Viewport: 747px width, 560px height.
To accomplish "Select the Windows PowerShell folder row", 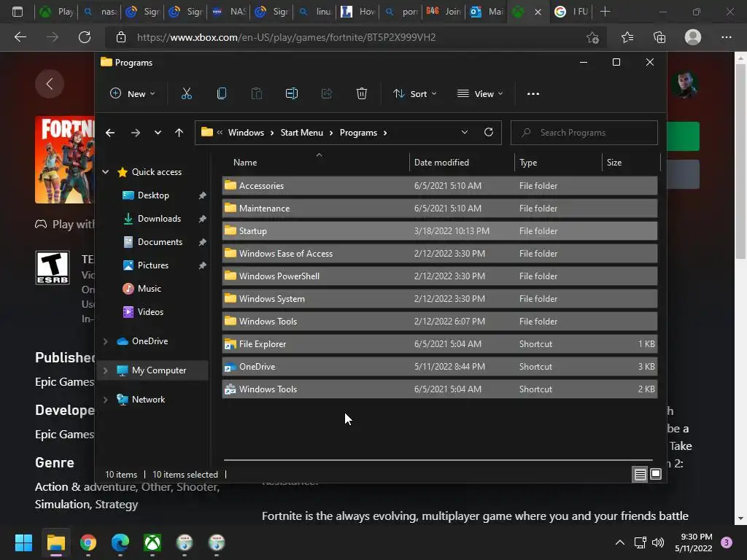I will pyautogui.click(x=440, y=276).
